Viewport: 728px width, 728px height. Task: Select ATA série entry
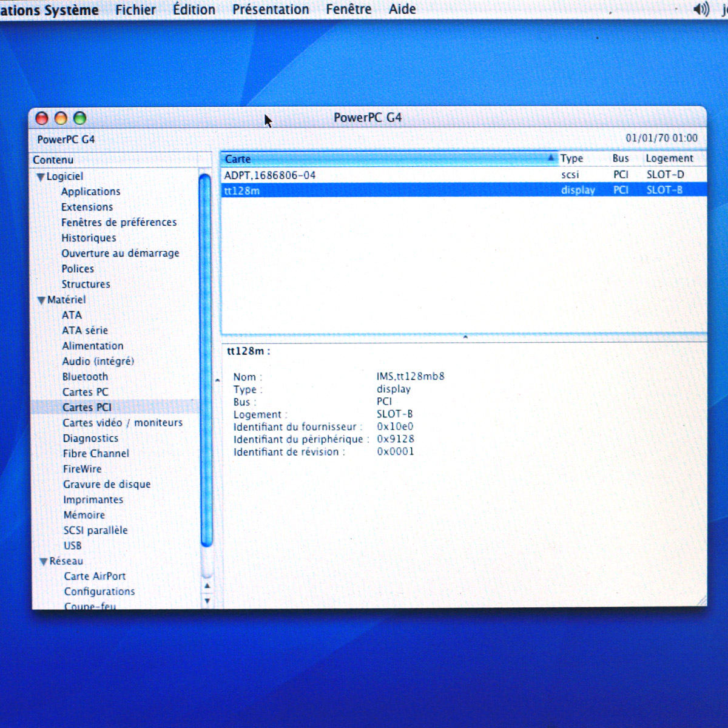point(85,331)
